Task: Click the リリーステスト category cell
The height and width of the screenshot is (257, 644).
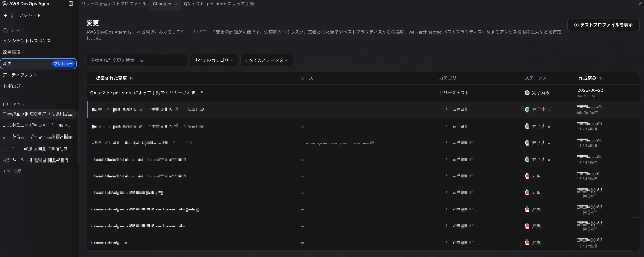Action: click(454, 93)
